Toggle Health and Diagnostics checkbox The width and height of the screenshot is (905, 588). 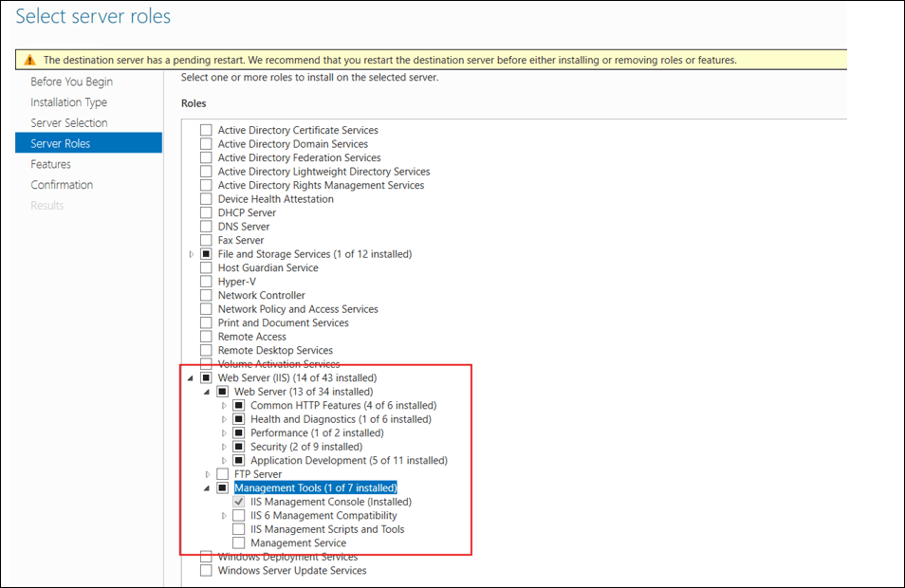tap(238, 419)
